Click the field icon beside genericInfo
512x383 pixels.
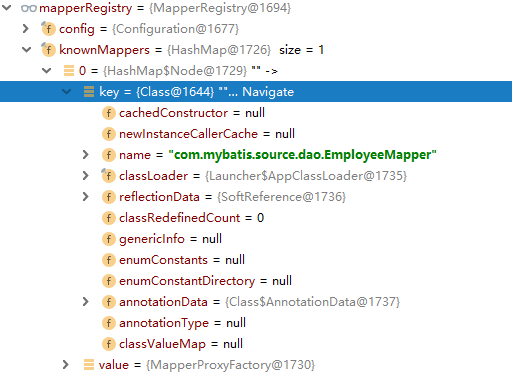(x=109, y=239)
